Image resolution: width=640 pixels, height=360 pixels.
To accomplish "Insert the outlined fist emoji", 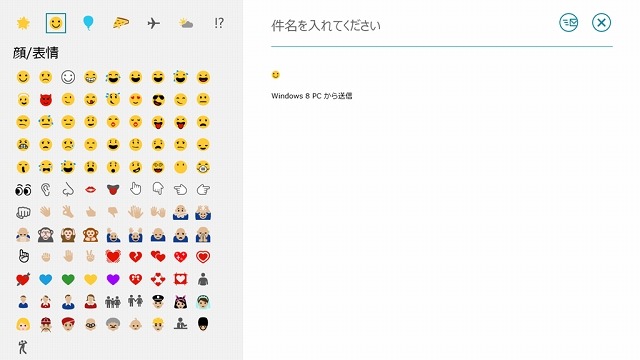I will (x=23, y=212).
